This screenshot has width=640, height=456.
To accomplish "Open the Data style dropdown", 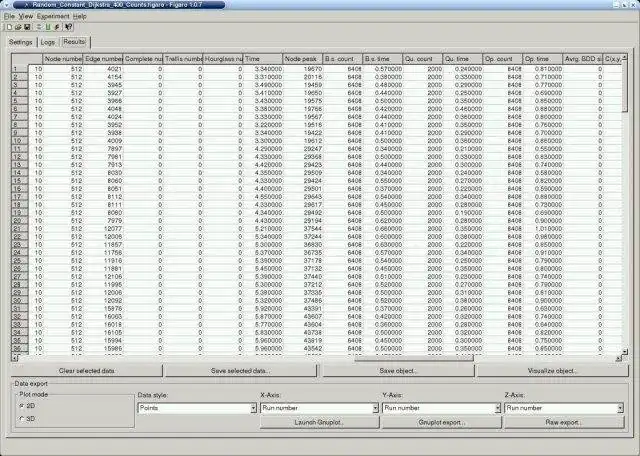I will point(197,408).
